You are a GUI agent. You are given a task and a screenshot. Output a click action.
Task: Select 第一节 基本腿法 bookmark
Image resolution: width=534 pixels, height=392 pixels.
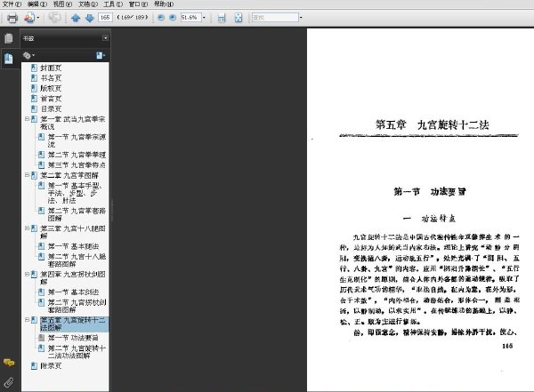pos(74,246)
